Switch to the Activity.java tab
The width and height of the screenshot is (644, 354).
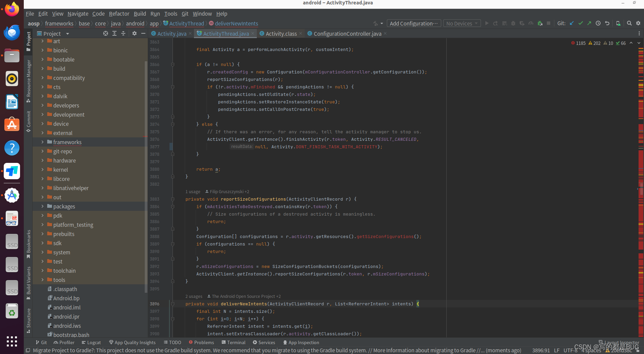(x=172, y=34)
